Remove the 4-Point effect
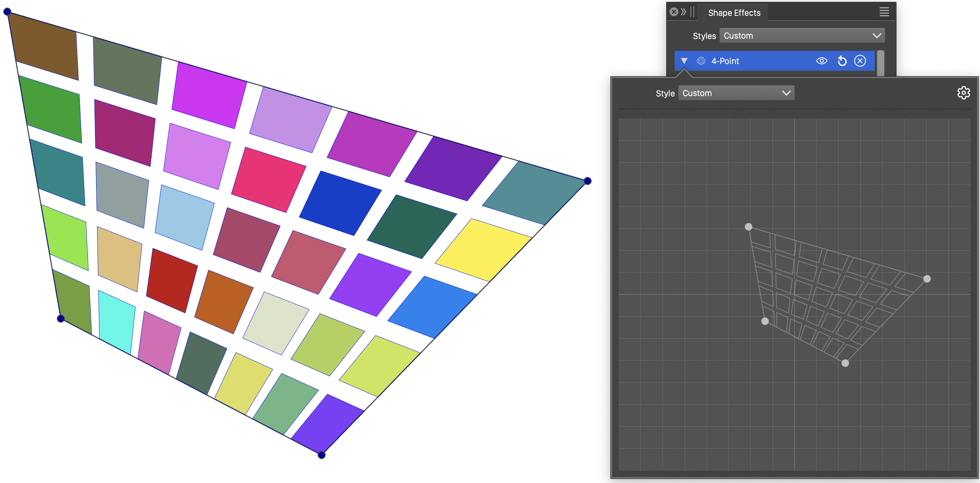The width and height of the screenshot is (980, 483). click(x=860, y=61)
